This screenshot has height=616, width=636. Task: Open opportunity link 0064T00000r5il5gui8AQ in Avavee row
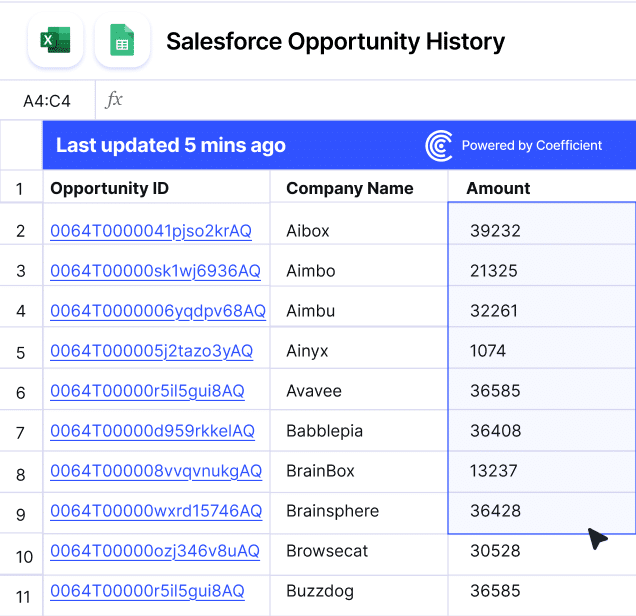147,391
